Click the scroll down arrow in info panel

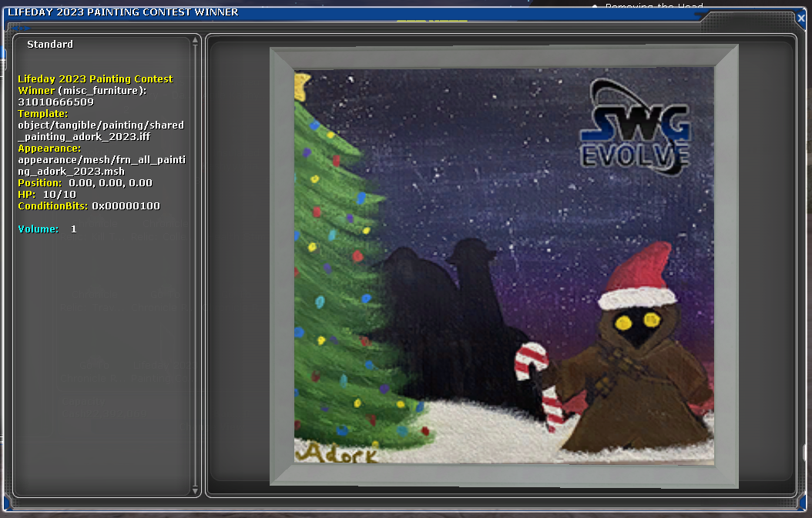coord(195,490)
